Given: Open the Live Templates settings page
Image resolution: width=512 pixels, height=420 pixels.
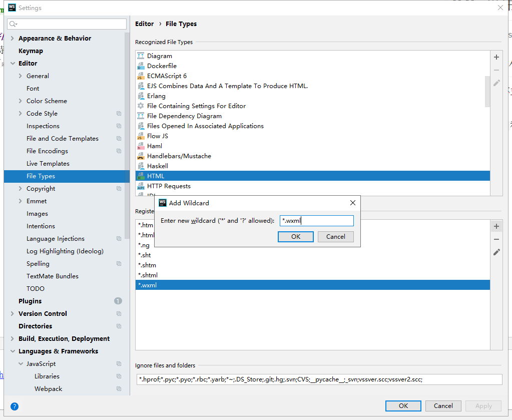Looking at the screenshot, I should point(48,164).
